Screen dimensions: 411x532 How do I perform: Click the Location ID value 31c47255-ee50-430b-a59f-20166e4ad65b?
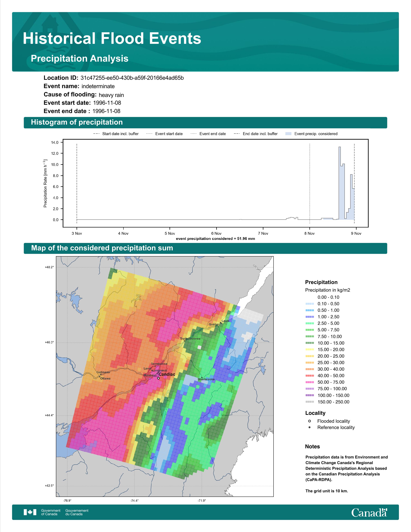[x=132, y=78]
